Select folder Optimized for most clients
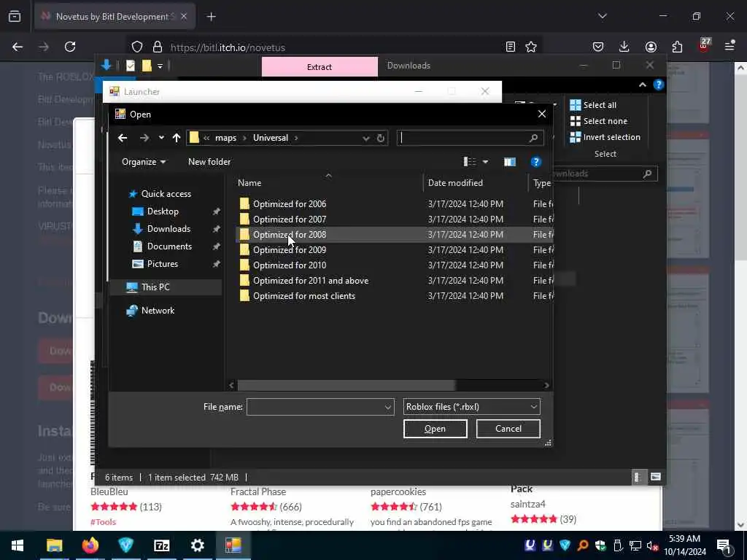The width and height of the screenshot is (747, 560). (304, 296)
